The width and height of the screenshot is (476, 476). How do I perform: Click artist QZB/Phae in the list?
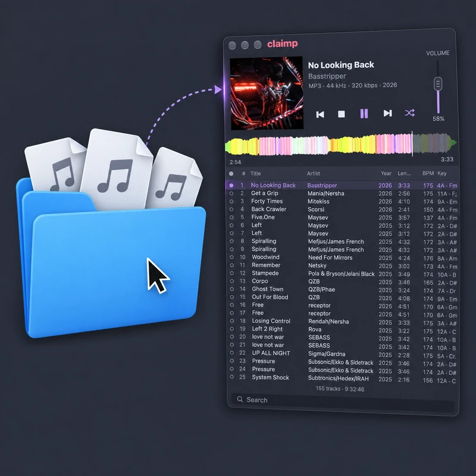pyautogui.click(x=321, y=290)
